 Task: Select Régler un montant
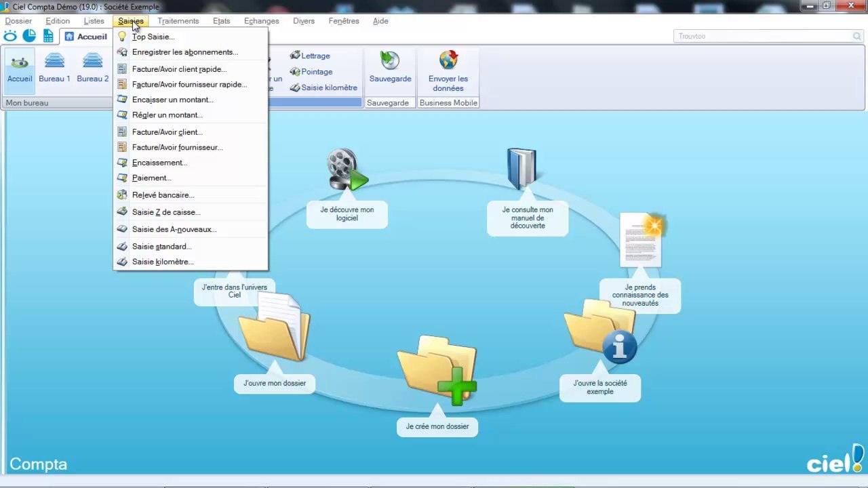pyautogui.click(x=191, y=115)
